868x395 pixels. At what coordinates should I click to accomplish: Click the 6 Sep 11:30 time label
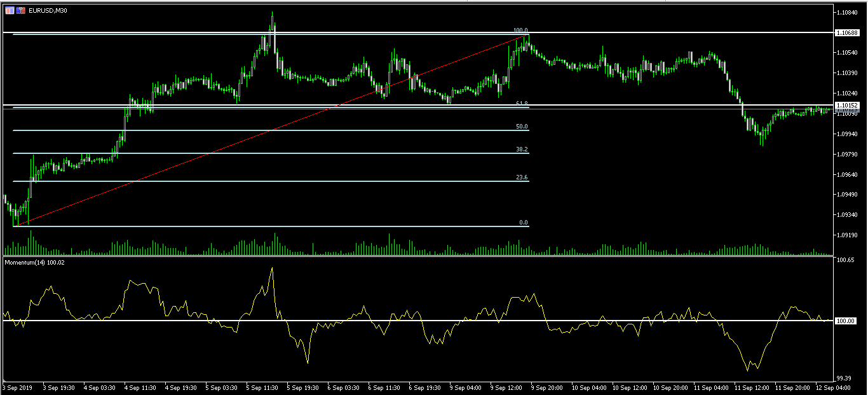click(384, 387)
